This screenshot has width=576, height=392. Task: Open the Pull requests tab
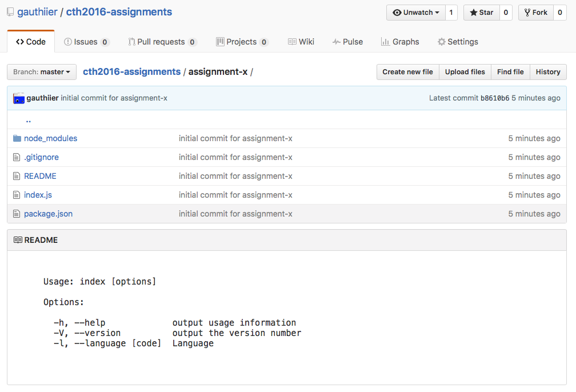[x=162, y=42]
